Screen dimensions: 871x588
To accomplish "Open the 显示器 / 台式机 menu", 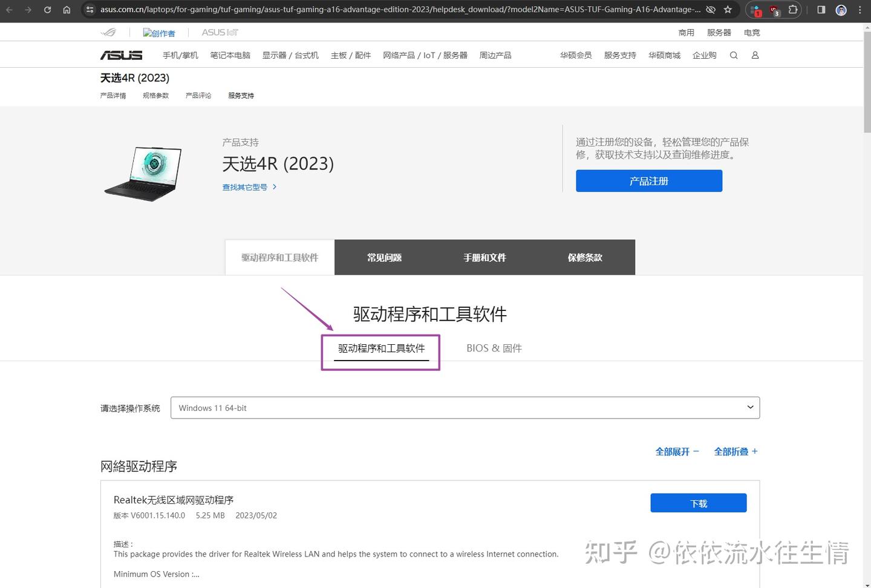I will pos(290,55).
